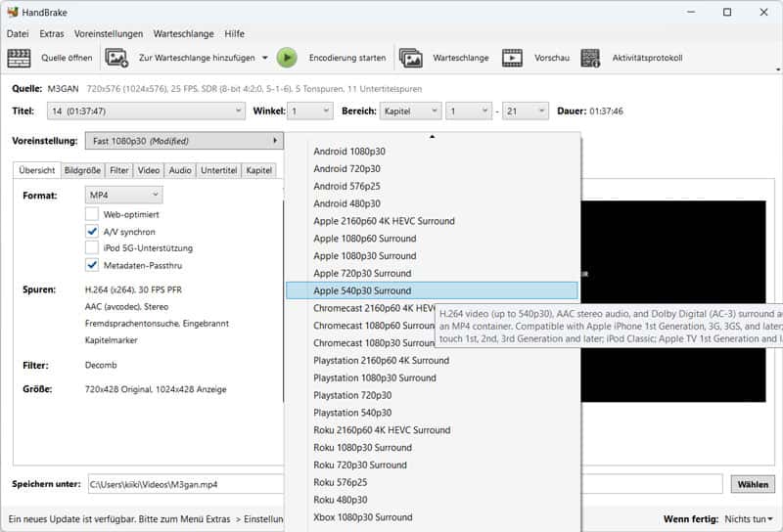Screen dimensions: 783x532
Task: Select preset Android 1080p30
Action: click(432, 152)
